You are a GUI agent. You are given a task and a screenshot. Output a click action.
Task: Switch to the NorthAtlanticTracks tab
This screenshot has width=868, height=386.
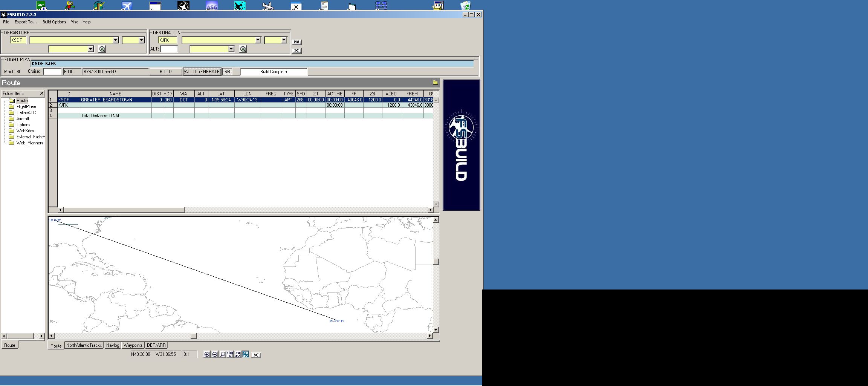[84, 345]
